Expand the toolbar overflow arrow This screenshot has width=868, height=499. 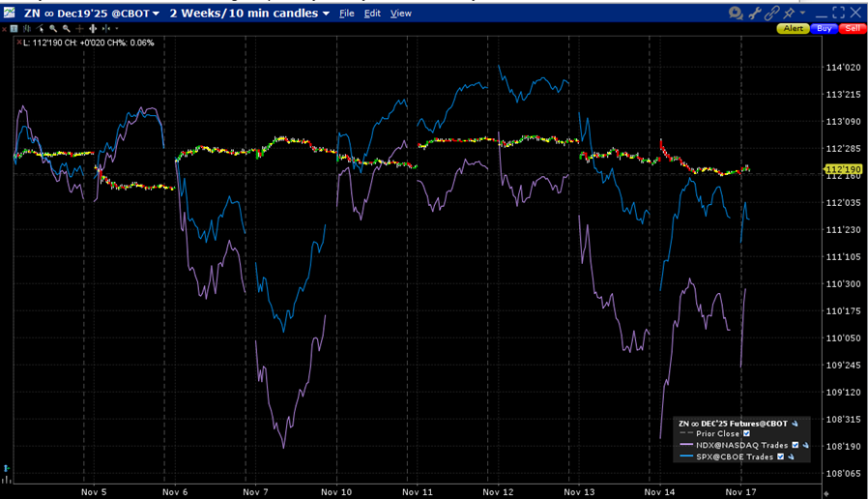pos(117,28)
